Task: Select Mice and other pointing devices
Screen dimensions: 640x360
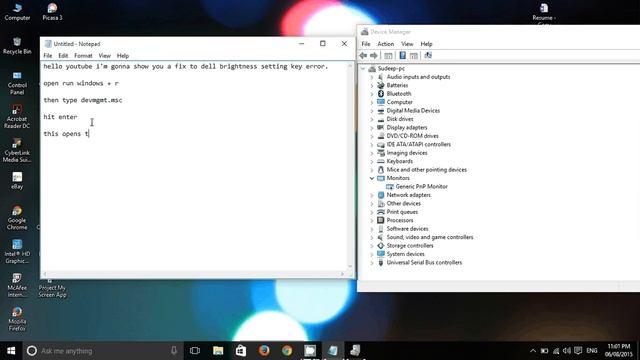Action: tap(427, 170)
